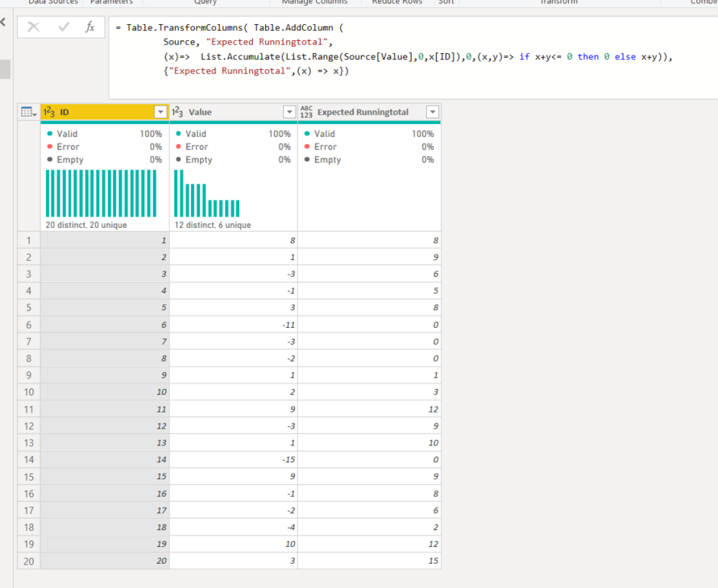Click Value column Error 0% quality label

click(x=233, y=147)
